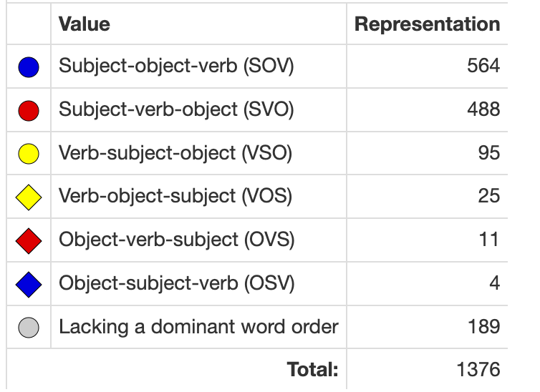Click the total value 1376
Screen dimensions: 540x392
478,369
